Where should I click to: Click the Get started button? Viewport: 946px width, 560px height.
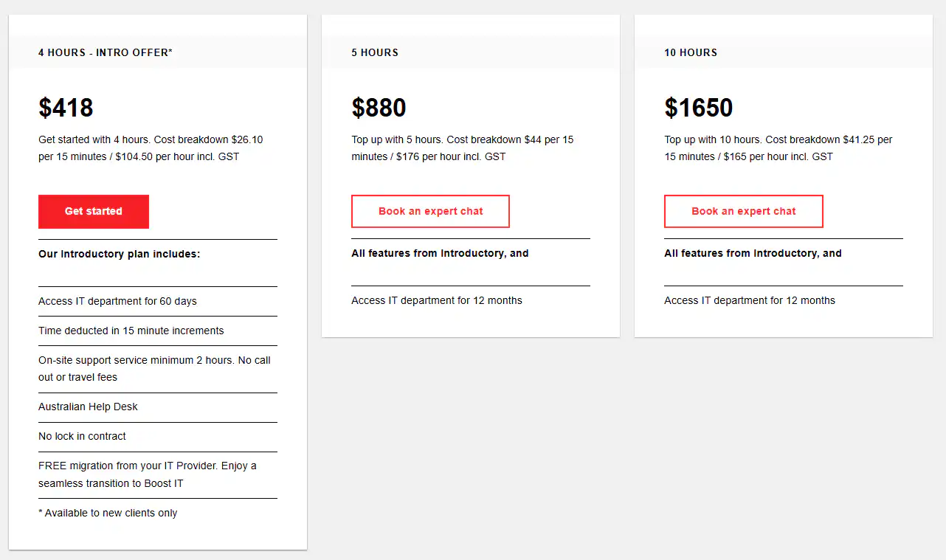click(93, 211)
